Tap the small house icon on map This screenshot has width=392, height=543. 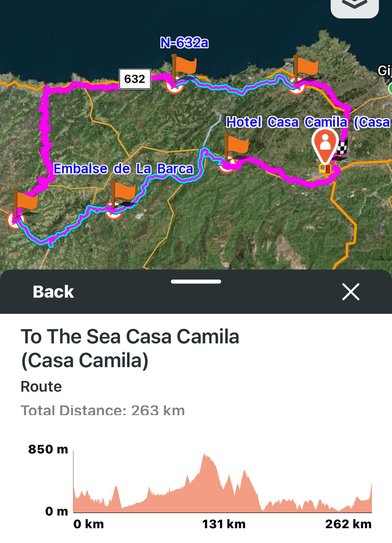[325, 167]
